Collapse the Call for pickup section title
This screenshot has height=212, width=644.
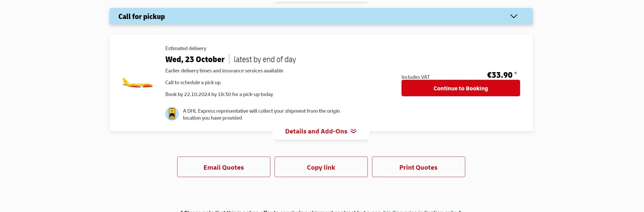(x=141, y=16)
